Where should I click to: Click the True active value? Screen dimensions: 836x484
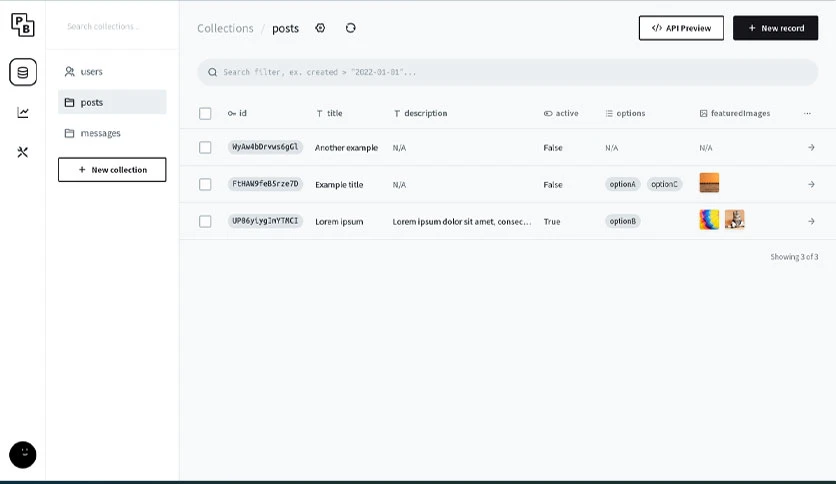pyautogui.click(x=552, y=221)
